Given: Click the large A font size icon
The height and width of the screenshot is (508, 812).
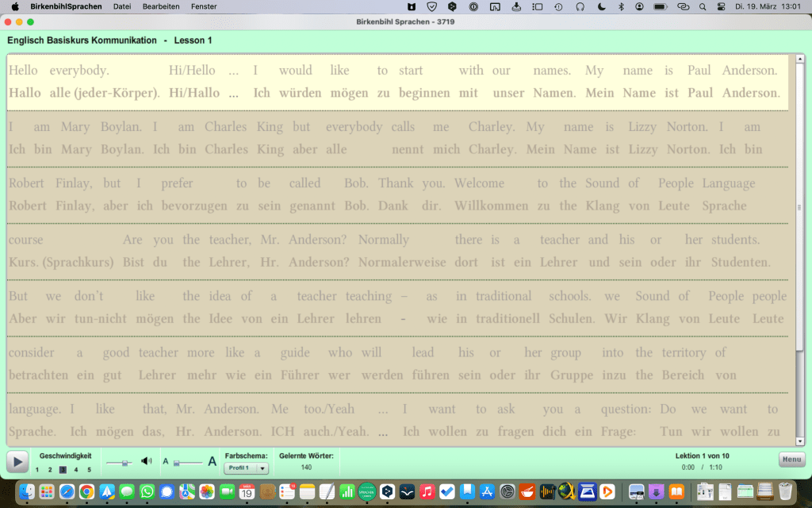Looking at the screenshot, I should pyautogui.click(x=212, y=461).
